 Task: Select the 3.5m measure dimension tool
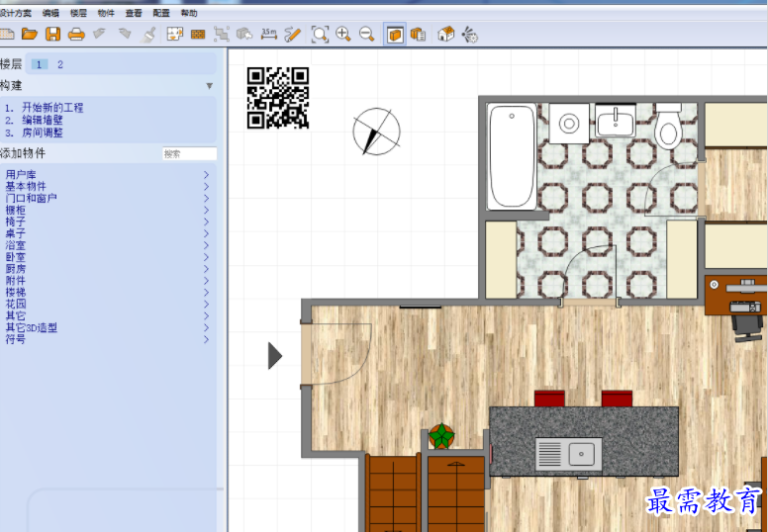coord(268,34)
